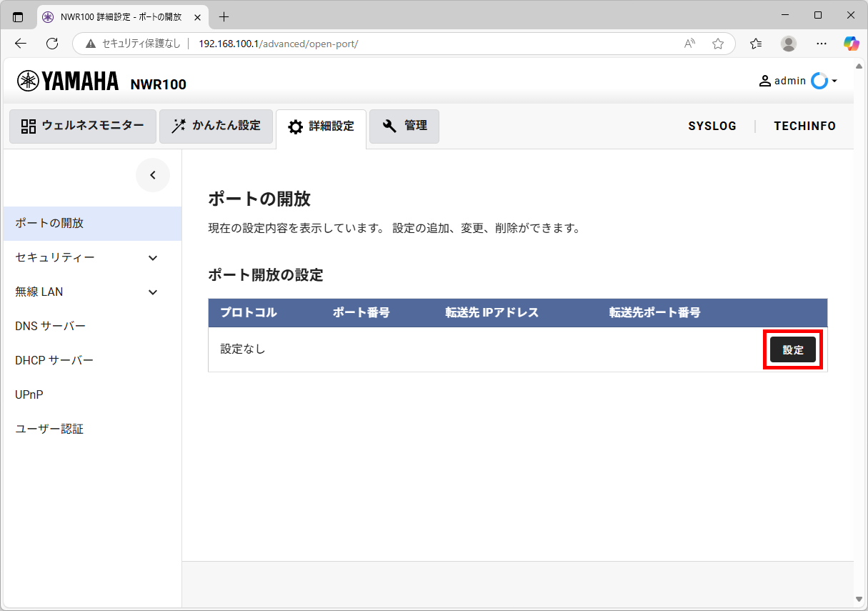Click the browser back arrow
The height and width of the screenshot is (611, 868).
[21, 44]
